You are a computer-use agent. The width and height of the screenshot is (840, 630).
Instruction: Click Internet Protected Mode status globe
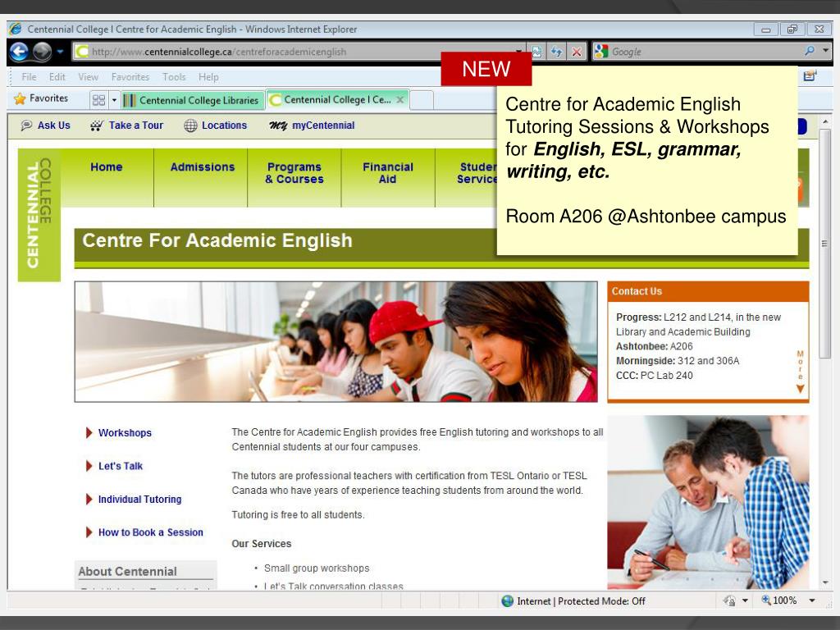pyautogui.click(x=507, y=601)
